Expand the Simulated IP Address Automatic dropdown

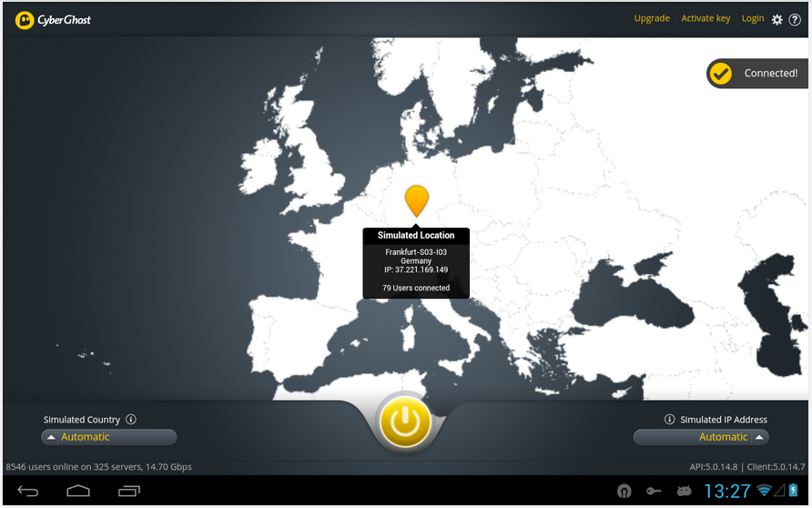click(701, 437)
